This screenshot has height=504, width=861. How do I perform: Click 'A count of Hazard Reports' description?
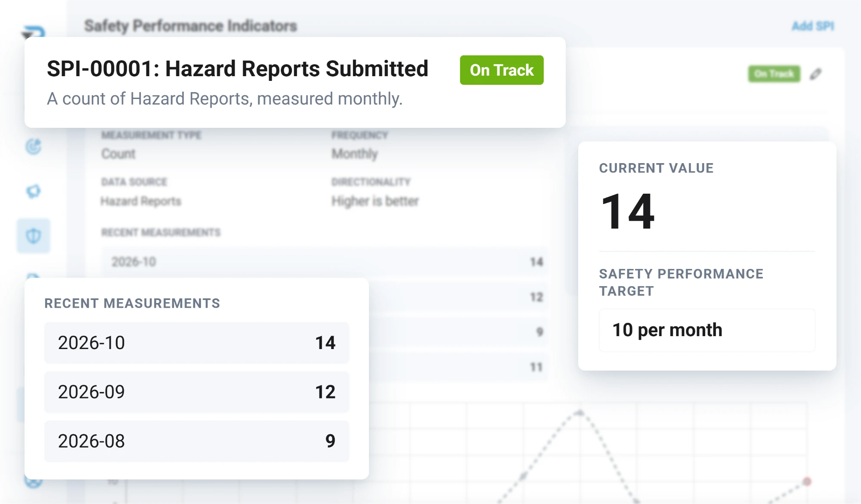224,99
